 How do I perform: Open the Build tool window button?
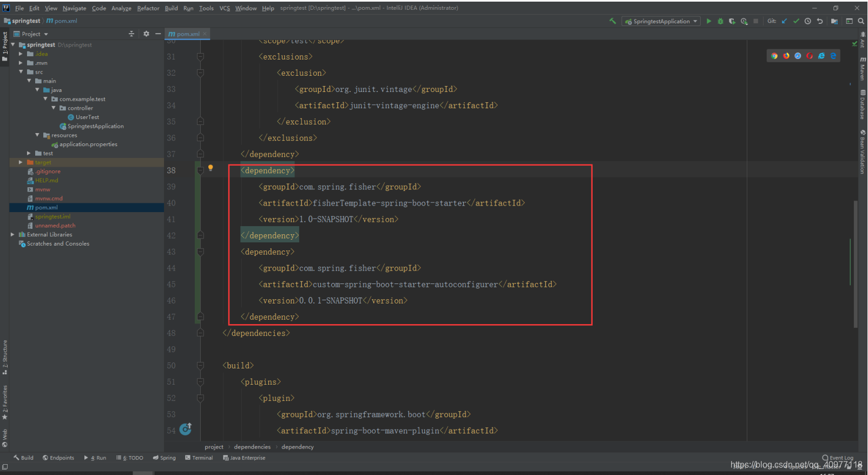[23, 458]
